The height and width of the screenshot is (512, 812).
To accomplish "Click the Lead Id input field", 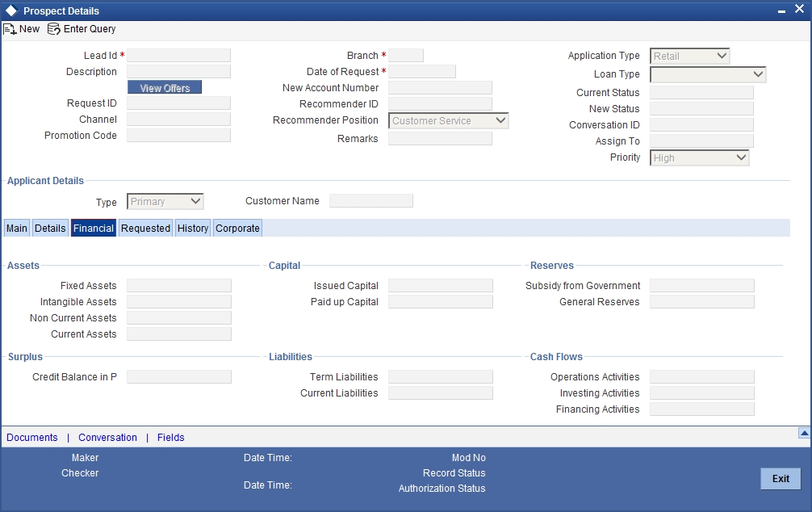I will [x=178, y=56].
